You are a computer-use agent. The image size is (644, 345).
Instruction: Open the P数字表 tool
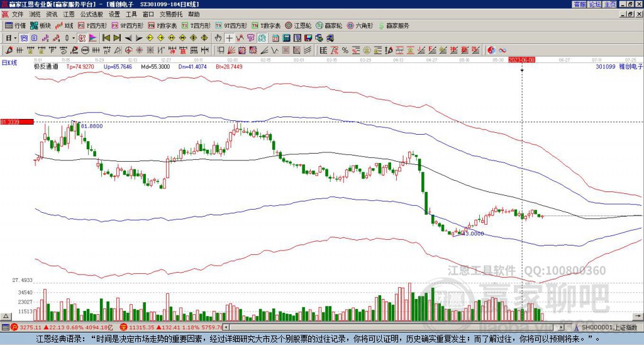point(163,25)
